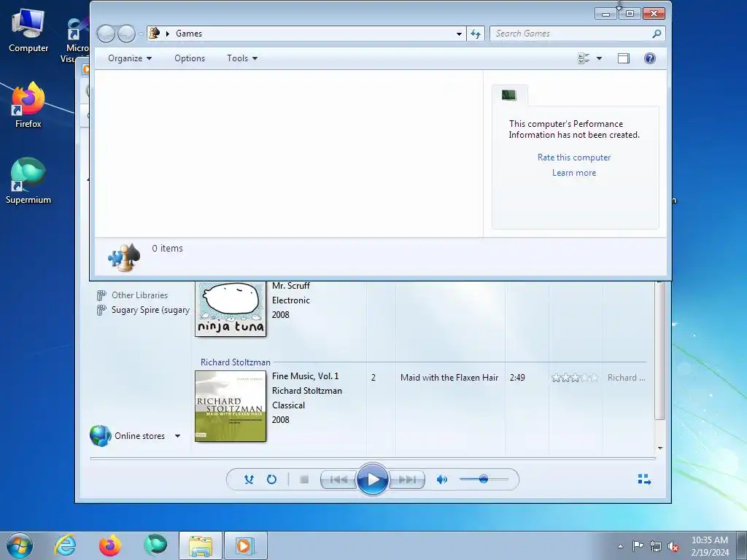Switch to Windows Explorer taskbar button
Image resolution: width=747 pixels, height=560 pixels.
pyautogui.click(x=201, y=545)
